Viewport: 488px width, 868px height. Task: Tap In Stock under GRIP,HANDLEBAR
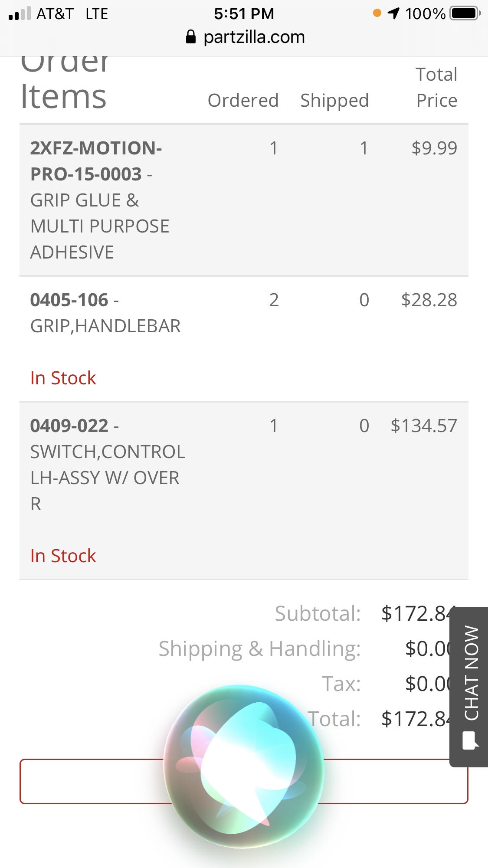pyautogui.click(x=63, y=378)
